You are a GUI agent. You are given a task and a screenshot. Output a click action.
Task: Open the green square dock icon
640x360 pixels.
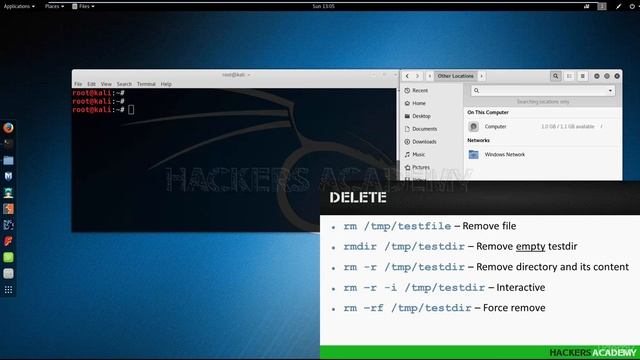[x=8, y=257]
